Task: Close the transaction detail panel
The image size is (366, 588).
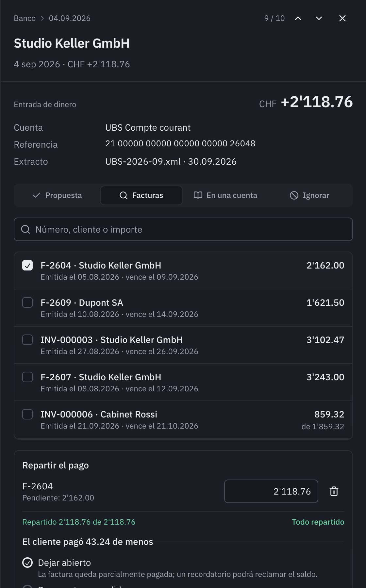Action: (x=342, y=18)
